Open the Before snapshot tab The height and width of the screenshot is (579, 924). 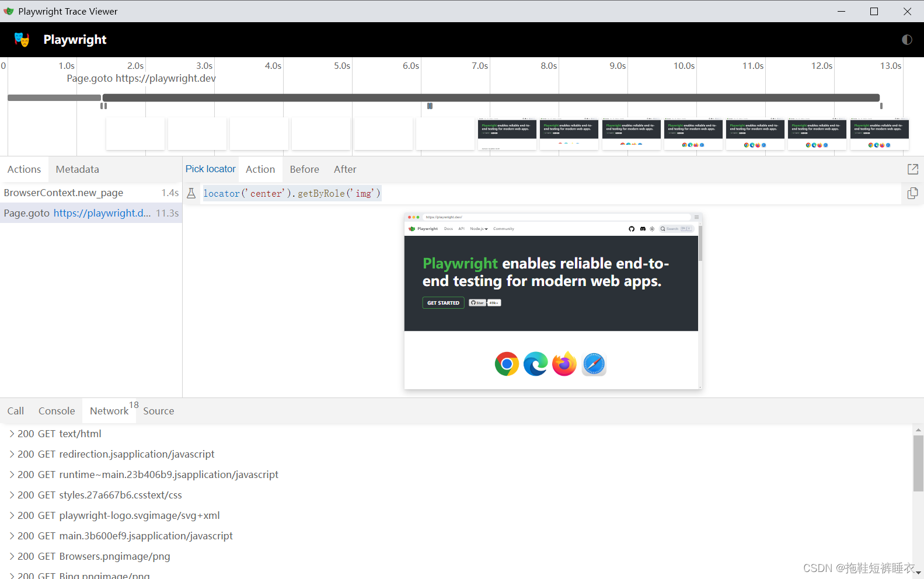click(305, 169)
